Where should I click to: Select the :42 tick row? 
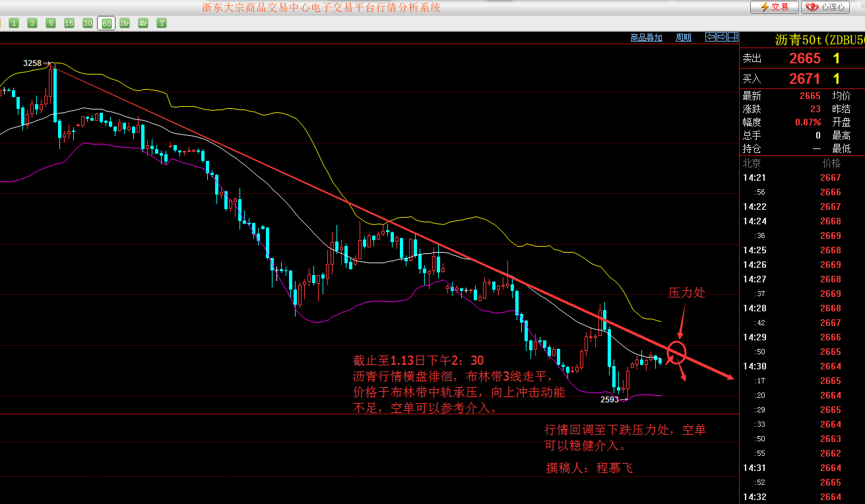[802, 323]
